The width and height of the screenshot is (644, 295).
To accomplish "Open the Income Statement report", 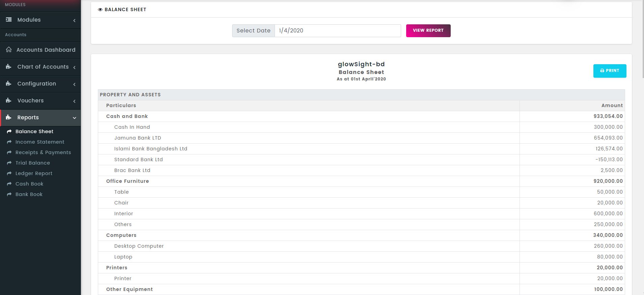I will point(40,142).
